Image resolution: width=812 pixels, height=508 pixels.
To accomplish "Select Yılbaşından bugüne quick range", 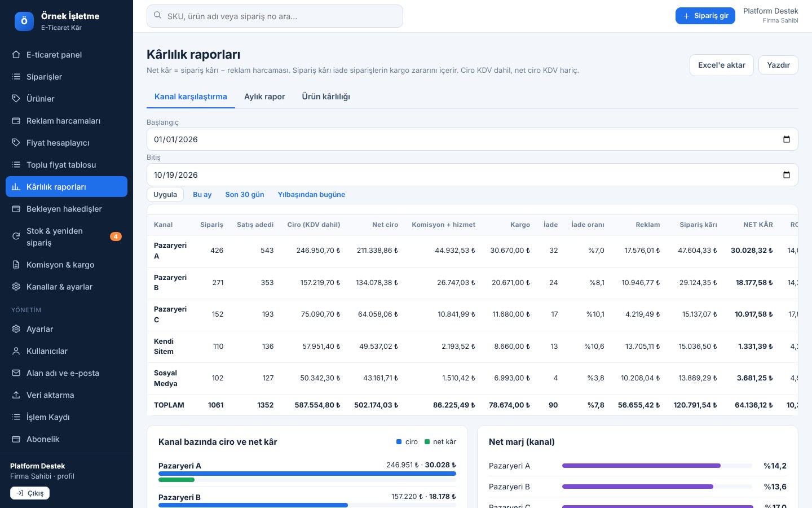I will 311,195.
